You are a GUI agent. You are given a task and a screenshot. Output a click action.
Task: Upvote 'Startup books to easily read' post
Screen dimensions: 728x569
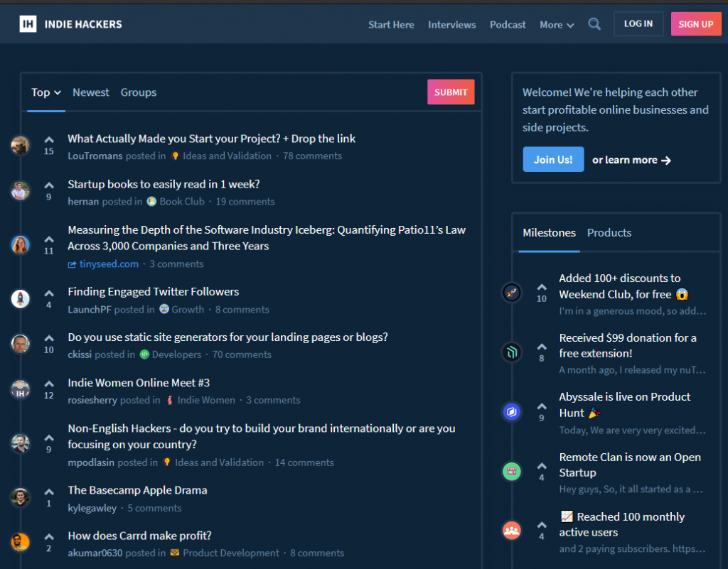pyautogui.click(x=49, y=185)
